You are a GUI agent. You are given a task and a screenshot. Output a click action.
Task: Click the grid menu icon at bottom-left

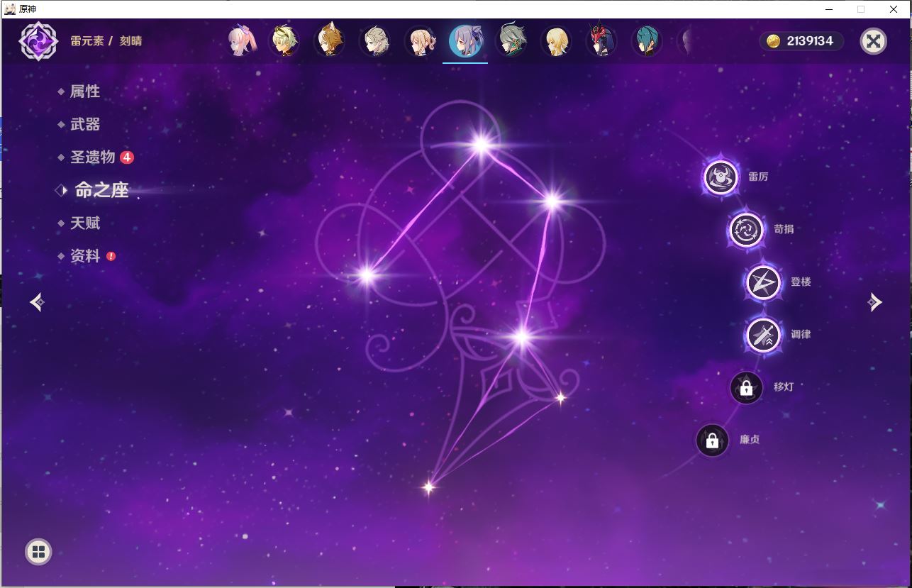click(x=38, y=552)
